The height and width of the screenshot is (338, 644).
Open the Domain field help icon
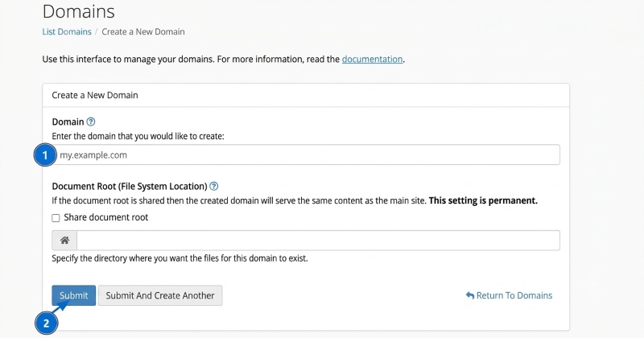pos(91,122)
